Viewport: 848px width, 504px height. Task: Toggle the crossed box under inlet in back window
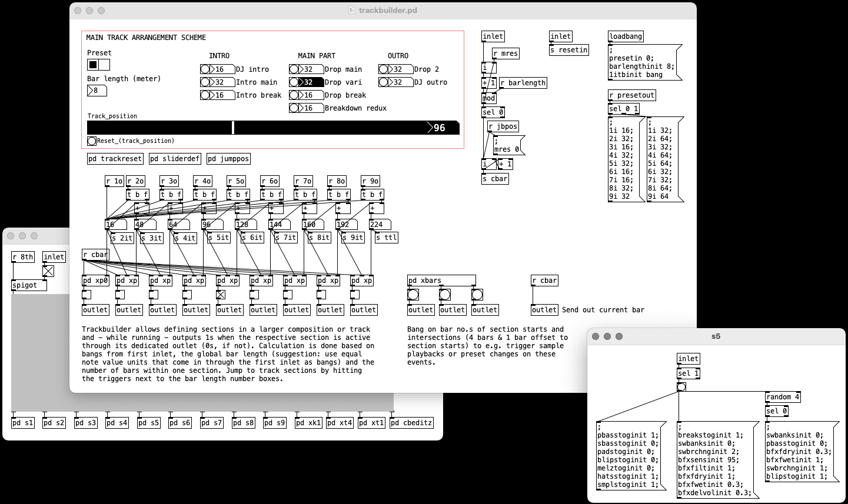[48, 271]
